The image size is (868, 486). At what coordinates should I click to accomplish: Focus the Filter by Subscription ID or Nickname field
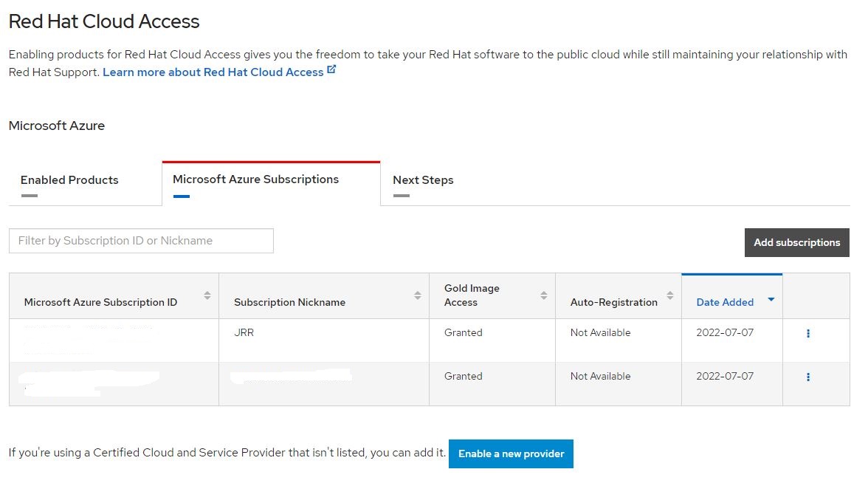click(x=141, y=241)
